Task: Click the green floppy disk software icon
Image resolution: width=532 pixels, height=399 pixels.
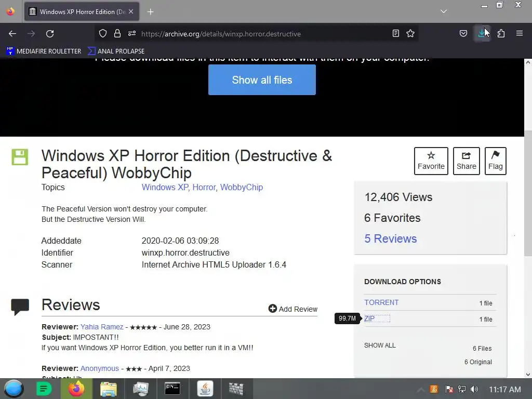Action: click(x=20, y=157)
